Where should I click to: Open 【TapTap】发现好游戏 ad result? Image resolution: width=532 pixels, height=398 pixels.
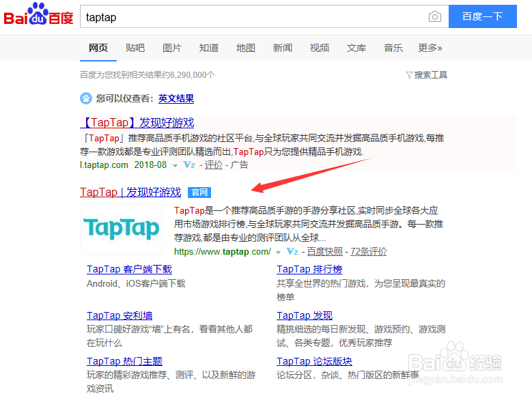coord(137,122)
